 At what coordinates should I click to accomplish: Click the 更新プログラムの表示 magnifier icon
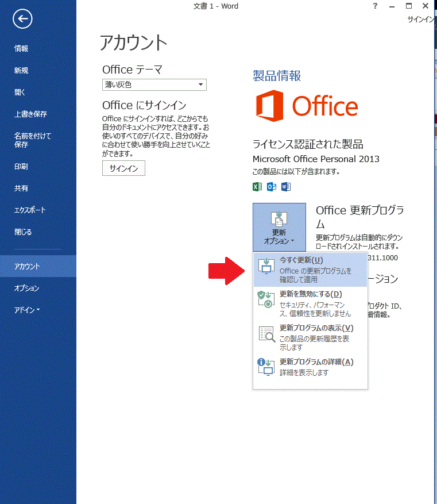coord(267,334)
